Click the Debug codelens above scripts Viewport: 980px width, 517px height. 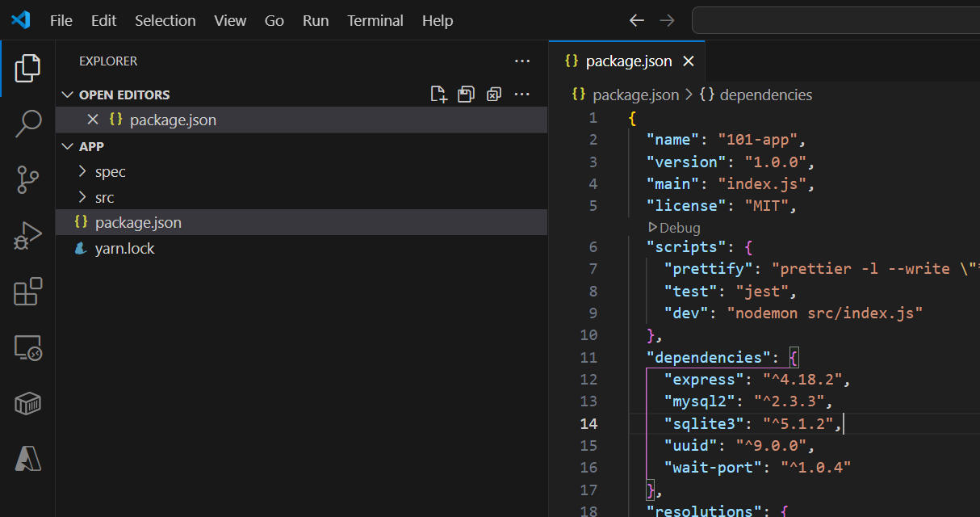coord(674,228)
